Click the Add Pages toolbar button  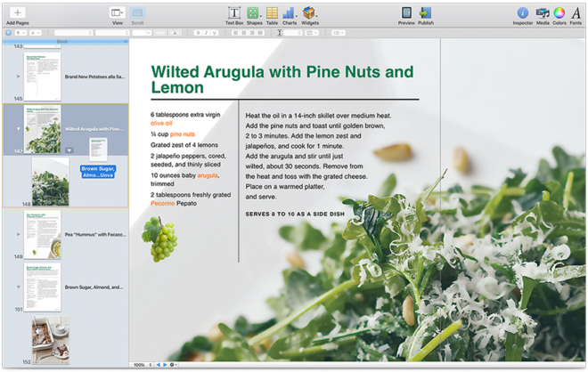17,16
